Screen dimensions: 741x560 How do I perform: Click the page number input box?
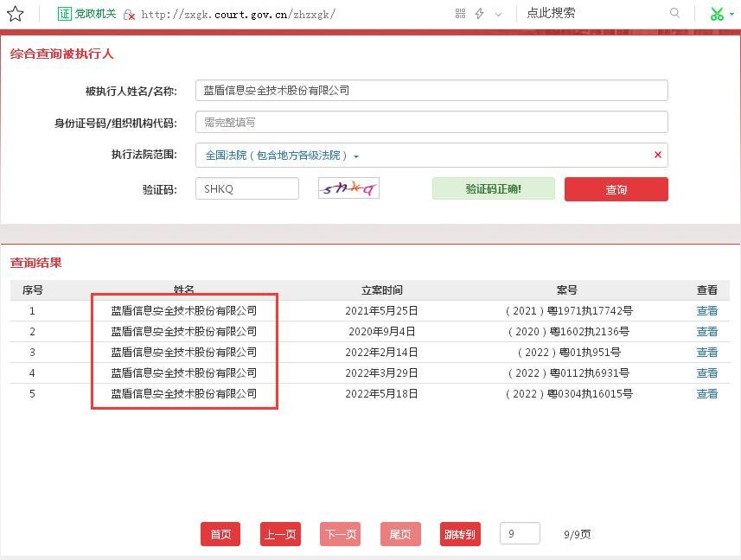point(520,533)
